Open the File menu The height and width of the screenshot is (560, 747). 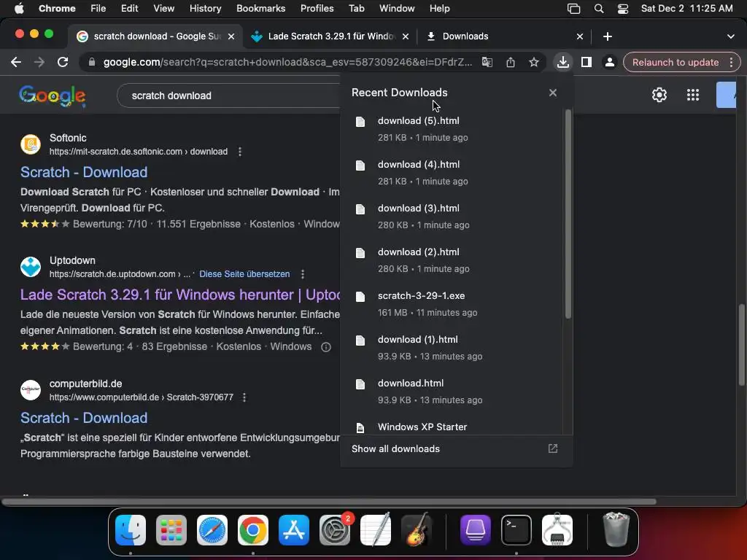click(98, 9)
